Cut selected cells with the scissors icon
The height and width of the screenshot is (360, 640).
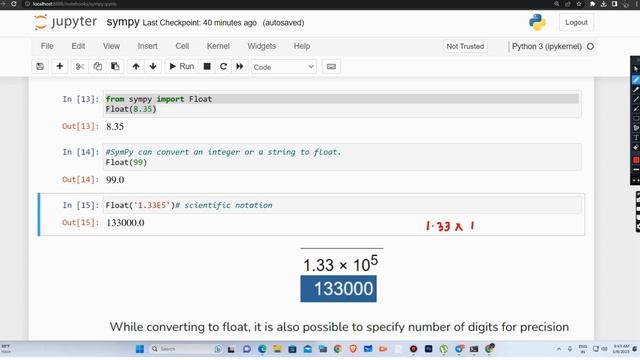[80, 67]
